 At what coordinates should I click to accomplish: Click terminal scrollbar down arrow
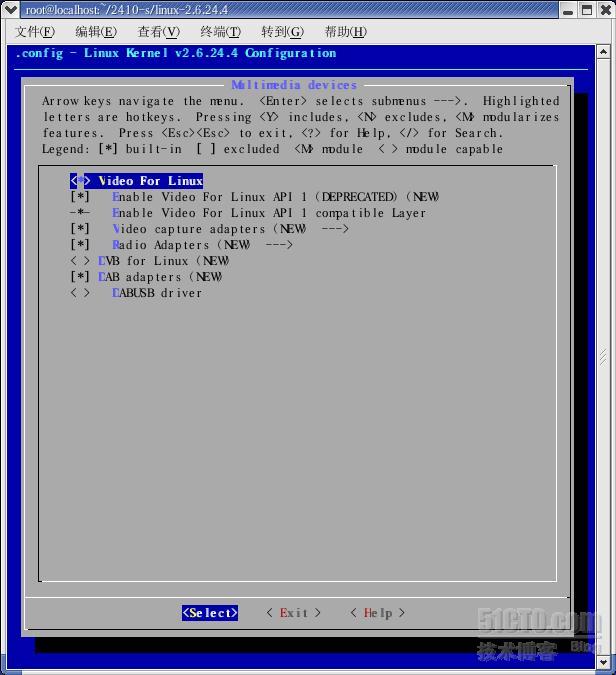coord(604,662)
